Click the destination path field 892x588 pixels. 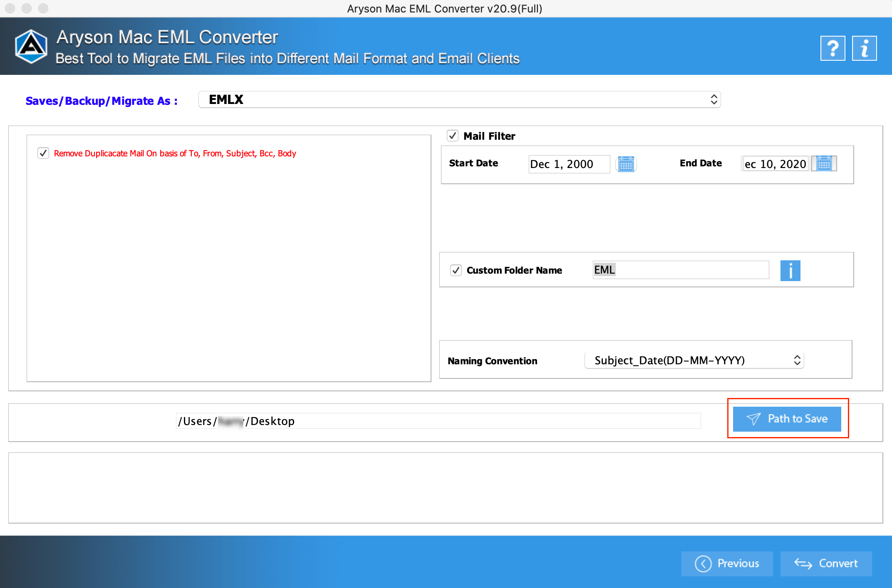pos(439,421)
